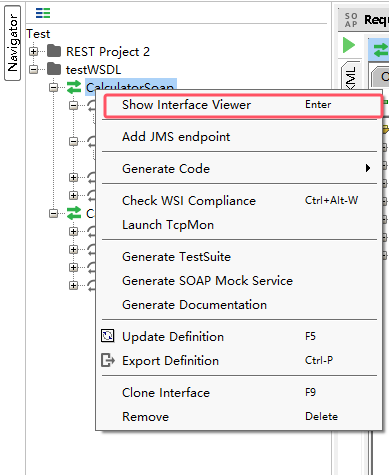Choose Generate Documentation
This screenshot has height=475, width=389.
(x=239, y=305)
